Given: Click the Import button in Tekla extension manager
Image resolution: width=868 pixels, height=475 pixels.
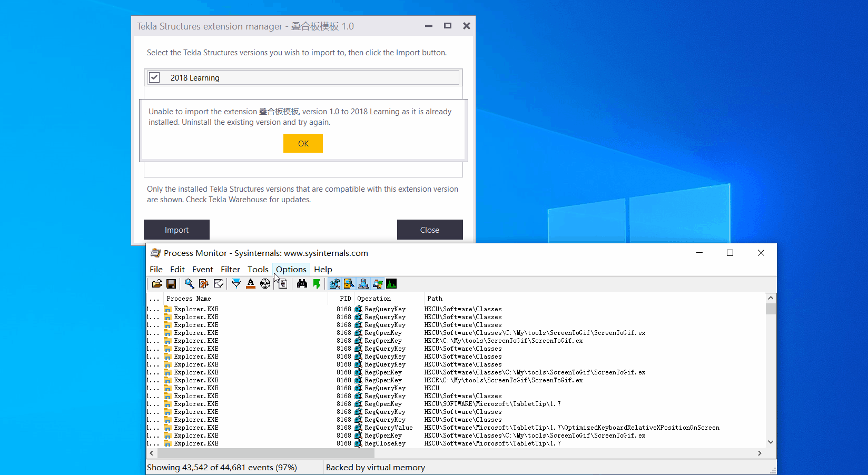Looking at the screenshot, I should [176, 230].
